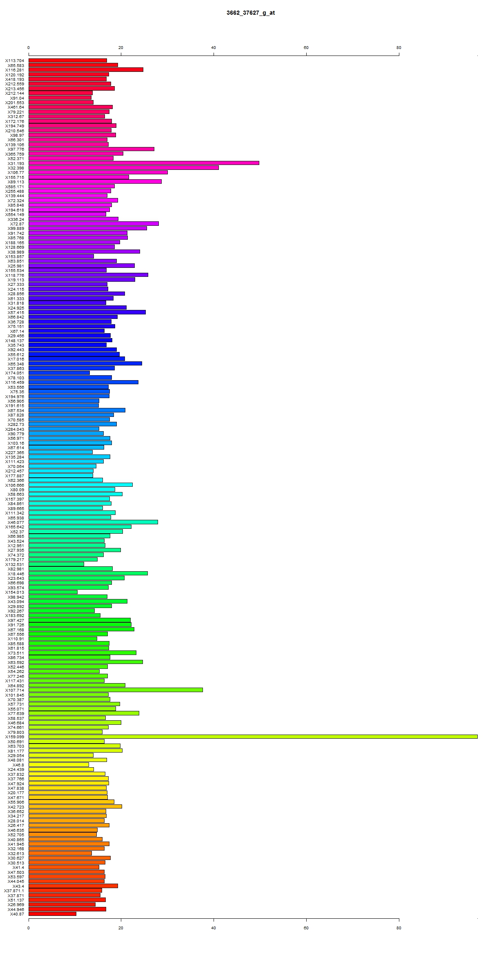The image size is (490, 980).
Task: Click the X113.704 row label
Action: 15,60
